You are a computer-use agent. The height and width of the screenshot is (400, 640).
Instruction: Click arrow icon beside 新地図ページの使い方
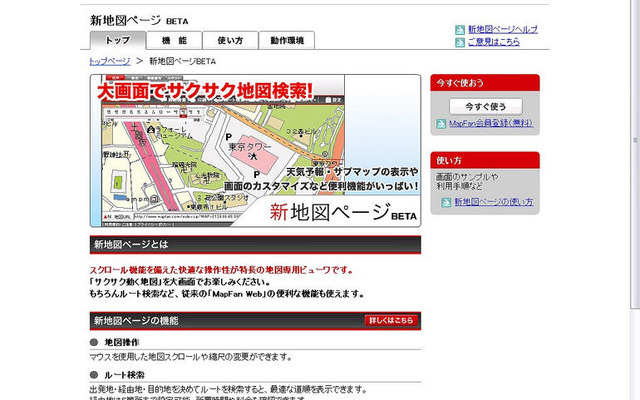[446, 202]
